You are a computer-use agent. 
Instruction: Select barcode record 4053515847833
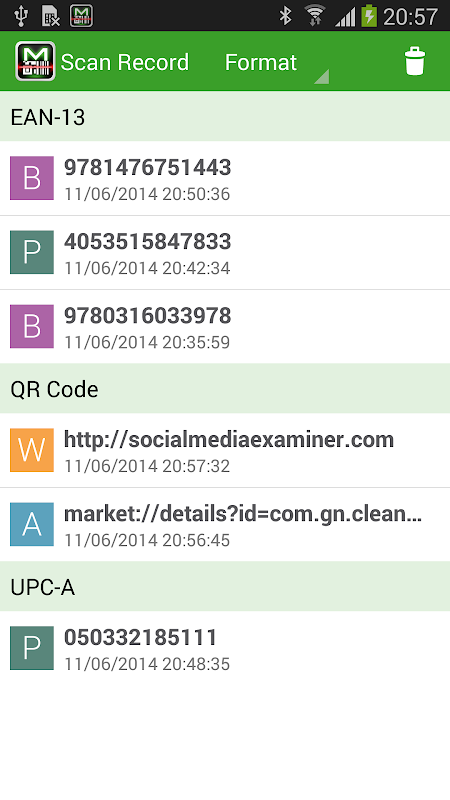click(225, 253)
